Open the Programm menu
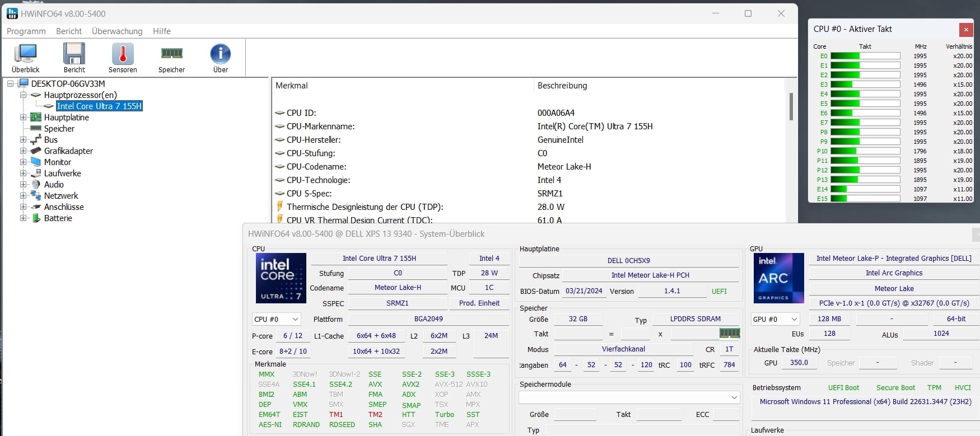The height and width of the screenshot is (436, 980). tap(26, 31)
